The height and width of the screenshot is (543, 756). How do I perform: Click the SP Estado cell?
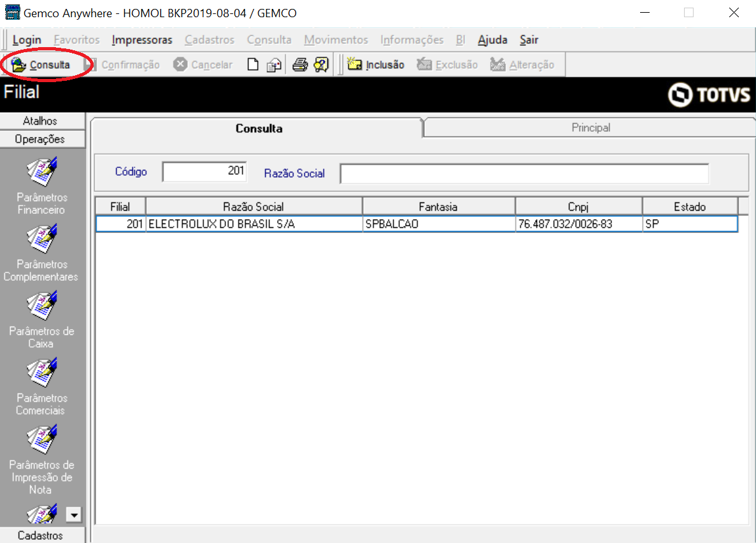[690, 224]
